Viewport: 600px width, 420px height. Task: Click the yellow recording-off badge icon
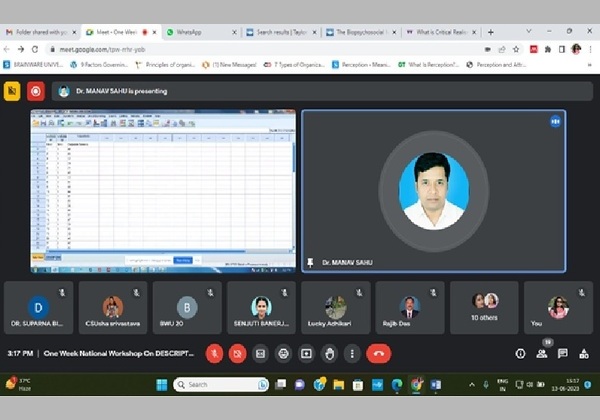(12, 91)
